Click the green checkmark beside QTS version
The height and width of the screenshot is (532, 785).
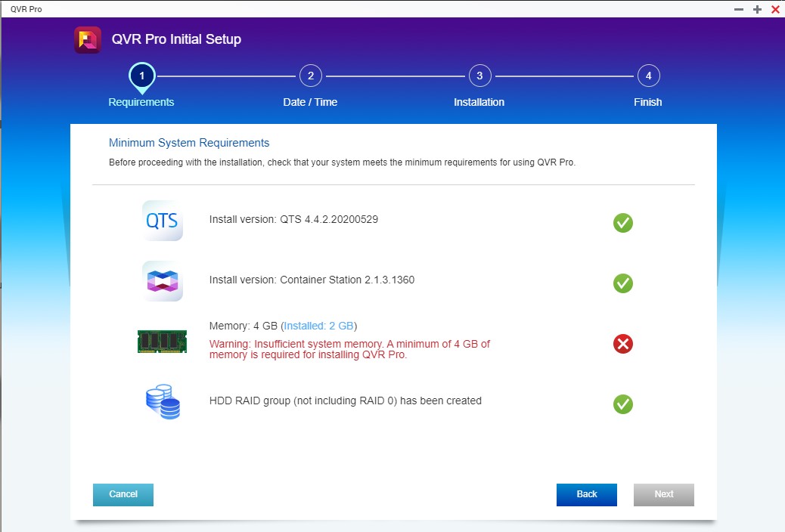(622, 222)
